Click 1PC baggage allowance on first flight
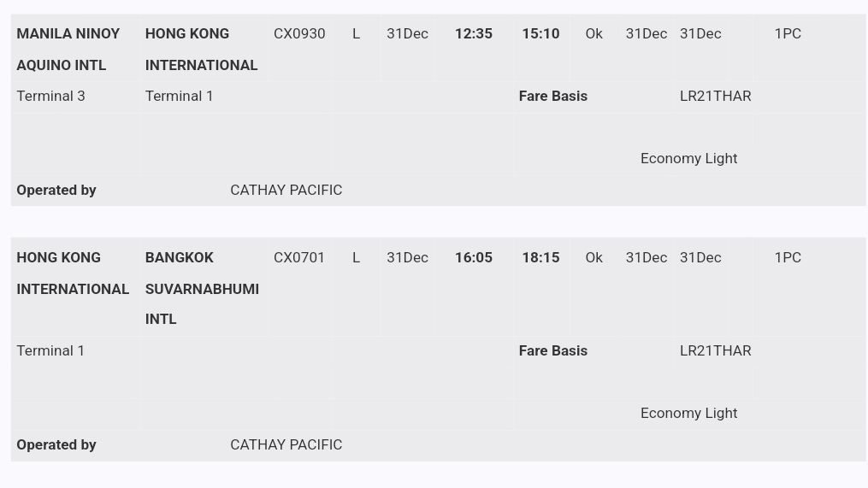Viewport: 868px width, 488px height. [x=788, y=34]
